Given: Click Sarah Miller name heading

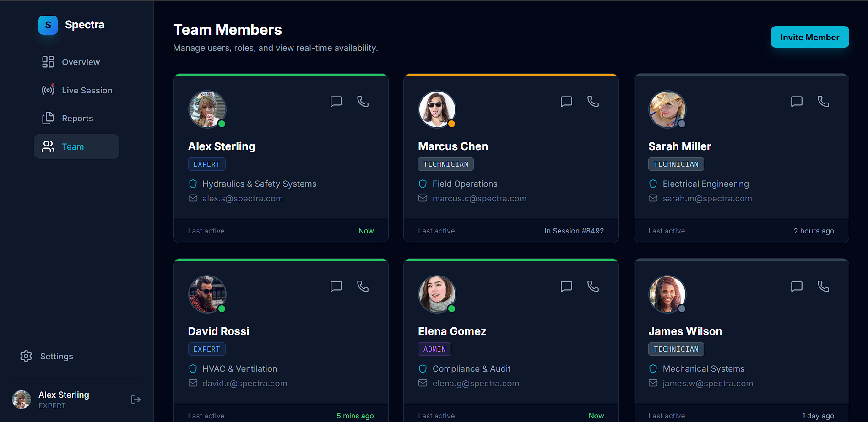Looking at the screenshot, I should tap(680, 146).
